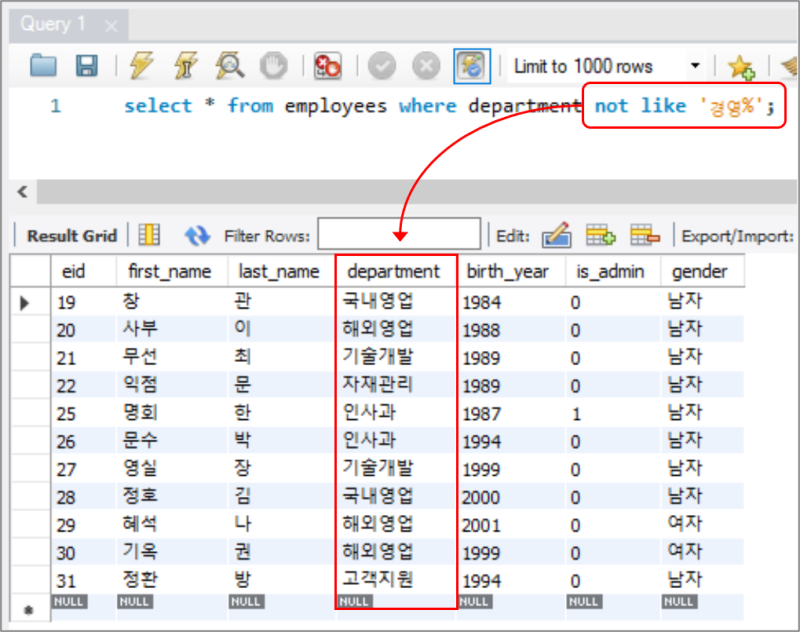Beautify the SQL script
The image size is (800, 632).
point(790,65)
